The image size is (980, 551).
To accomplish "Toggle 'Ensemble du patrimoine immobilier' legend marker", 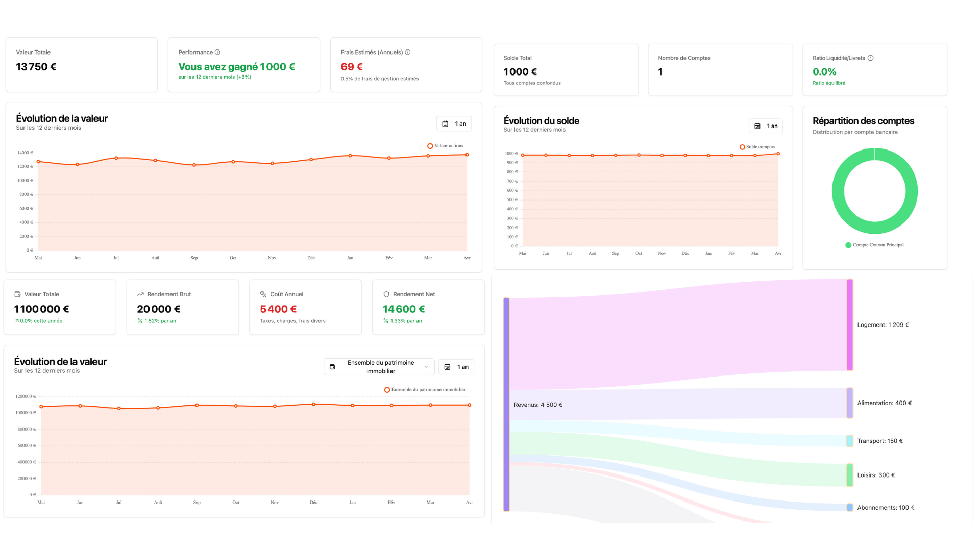I will coord(387,390).
